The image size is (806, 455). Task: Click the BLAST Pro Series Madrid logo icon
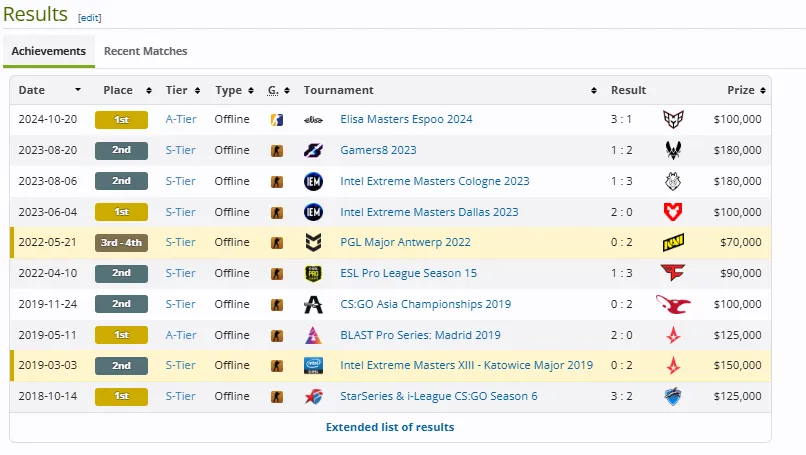pyautogui.click(x=313, y=335)
